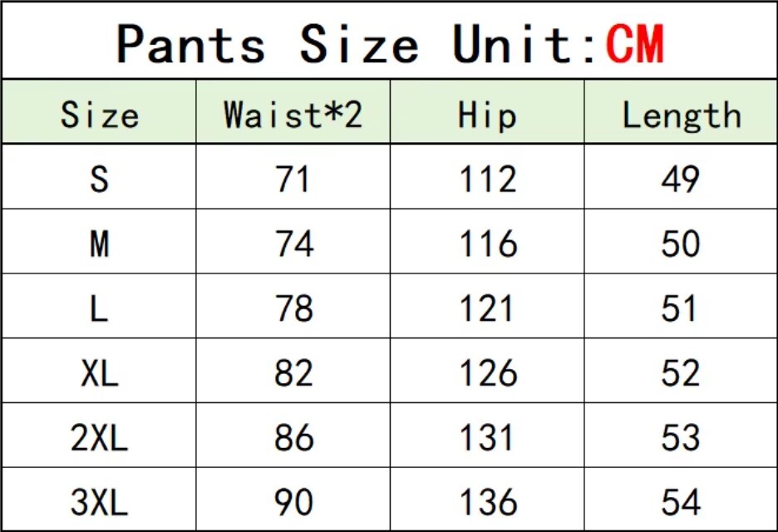Click length value 54 for size 3XL
Screen dimensions: 778x532
[x=681, y=502]
